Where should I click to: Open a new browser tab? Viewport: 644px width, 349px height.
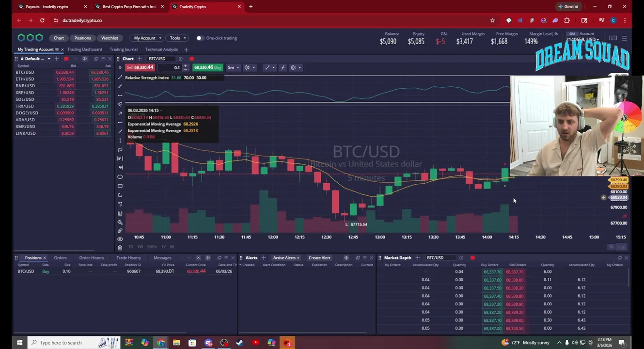(x=251, y=6)
